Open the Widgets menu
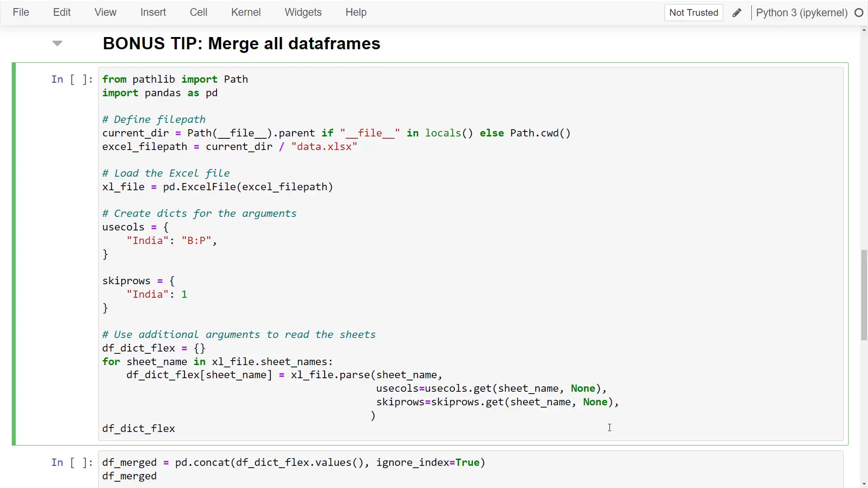The image size is (868, 488). pyautogui.click(x=303, y=12)
